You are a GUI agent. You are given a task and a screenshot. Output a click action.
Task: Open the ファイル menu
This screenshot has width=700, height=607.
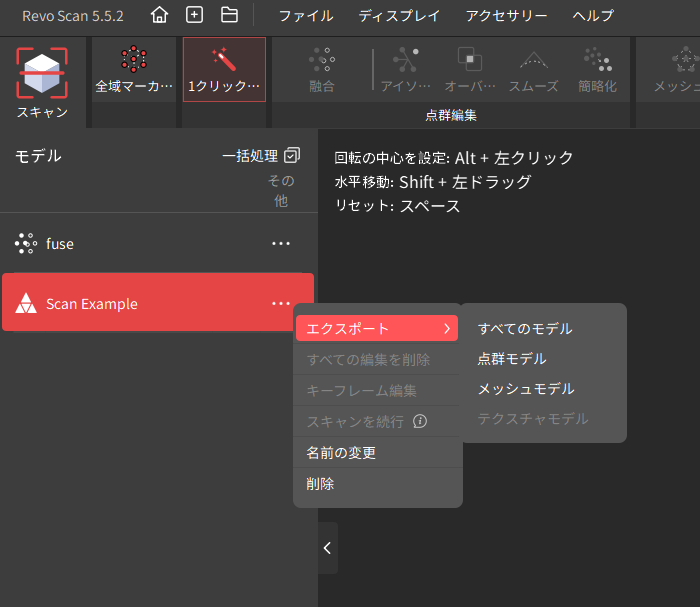click(306, 16)
